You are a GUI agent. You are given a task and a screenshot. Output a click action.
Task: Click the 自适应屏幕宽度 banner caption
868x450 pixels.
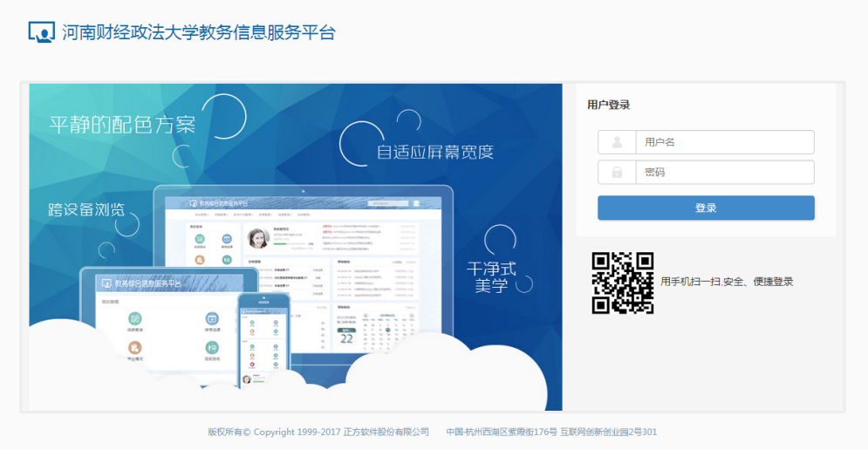tap(435, 152)
